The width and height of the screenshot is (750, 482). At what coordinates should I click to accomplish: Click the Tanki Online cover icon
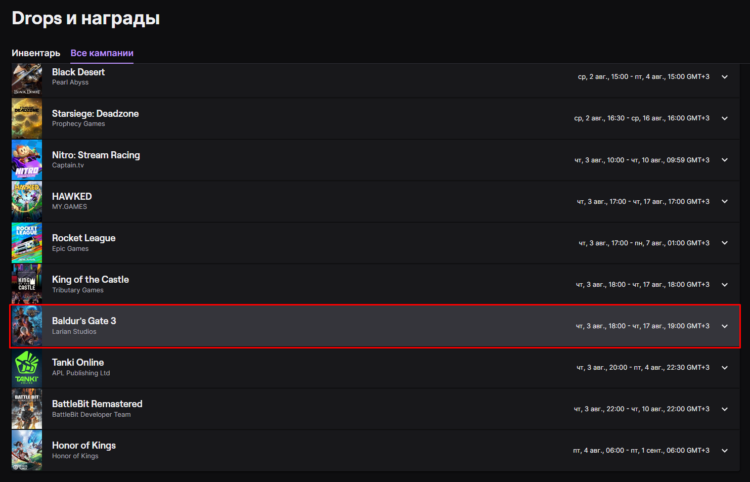[26, 368]
